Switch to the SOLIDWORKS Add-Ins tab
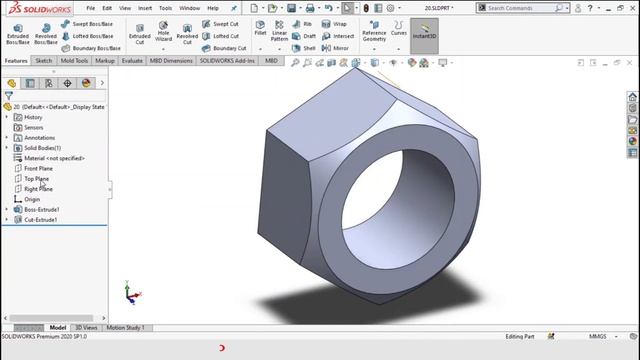Image resolution: width=640 pixels, height=360 pixels. coord(227,61)
